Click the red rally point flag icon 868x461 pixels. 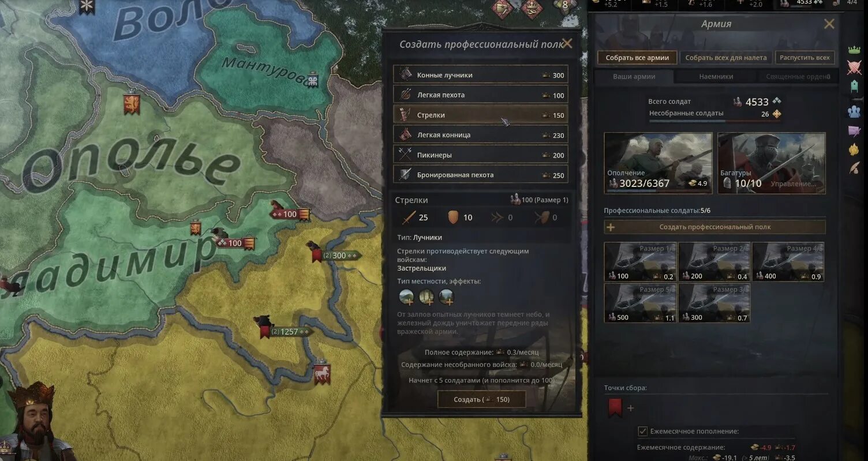615,408
